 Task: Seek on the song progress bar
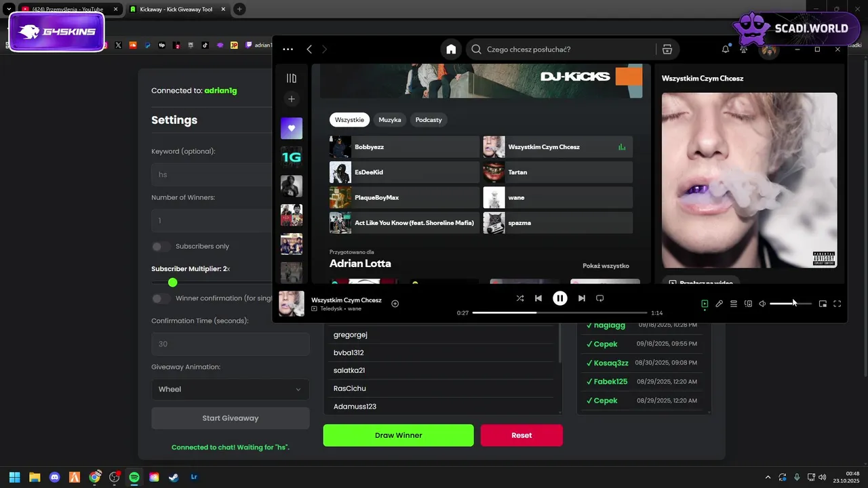coord(559,313)
